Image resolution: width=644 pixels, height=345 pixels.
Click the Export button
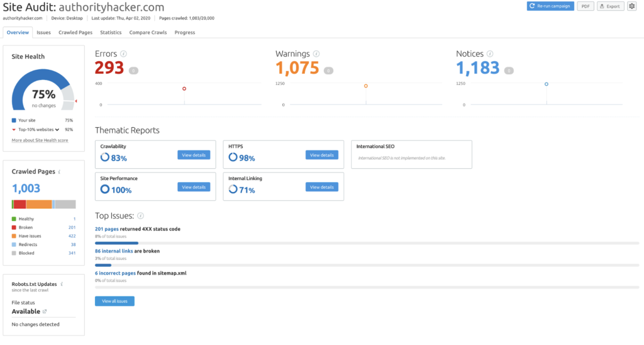(x=610, y=6)
